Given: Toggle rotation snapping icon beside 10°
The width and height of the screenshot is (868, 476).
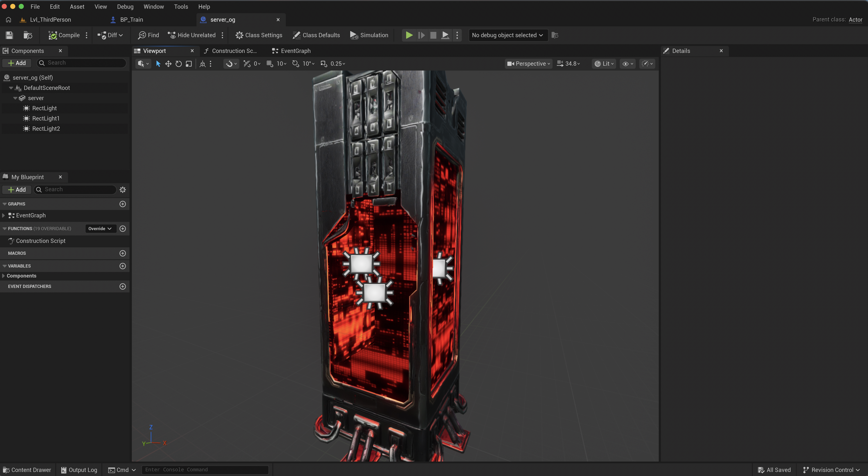Looking at the screenshot, I should [296, 64].
